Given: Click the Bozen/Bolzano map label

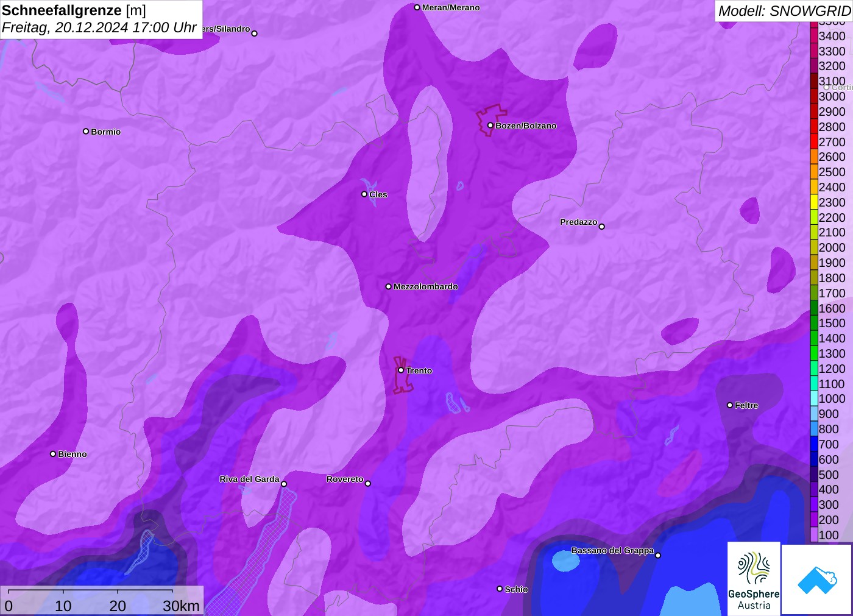Looking at the screenshot, I should pyautogui.click(x=526, y=126).
